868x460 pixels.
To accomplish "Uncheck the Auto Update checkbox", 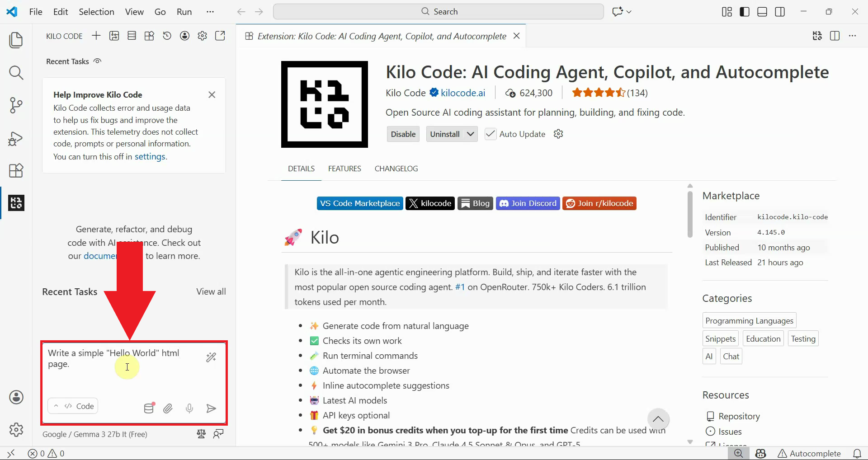I will click(491, 134).
